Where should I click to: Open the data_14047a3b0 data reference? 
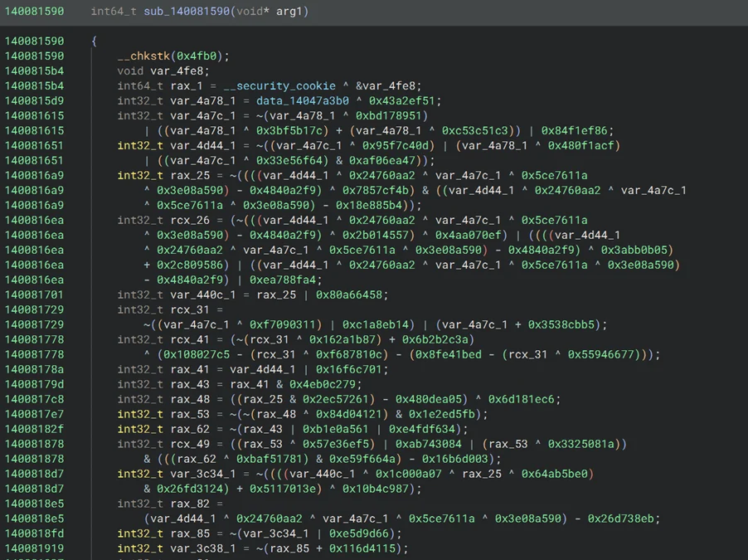(x=303, y=100)
